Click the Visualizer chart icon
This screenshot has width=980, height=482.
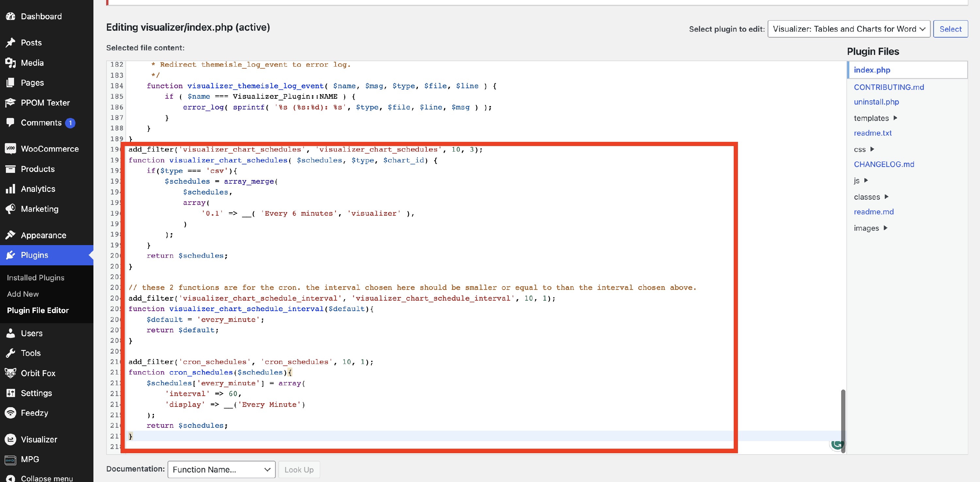(10, 440)
